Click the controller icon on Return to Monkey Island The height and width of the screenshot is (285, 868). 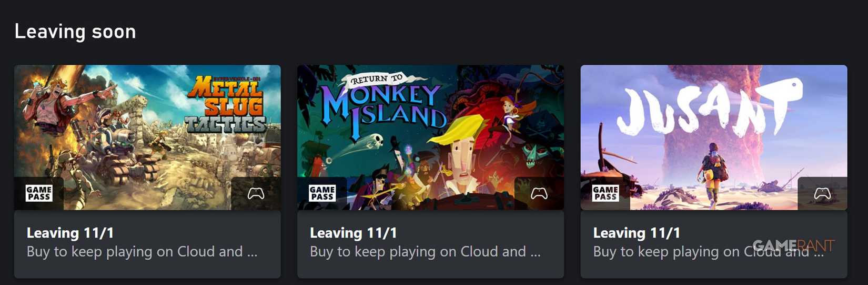tap(539, 193)
